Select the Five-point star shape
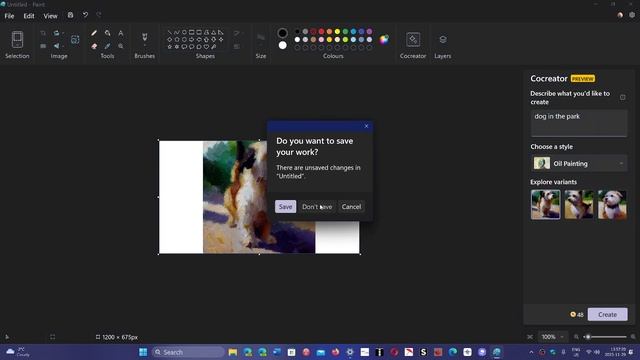 169,47
